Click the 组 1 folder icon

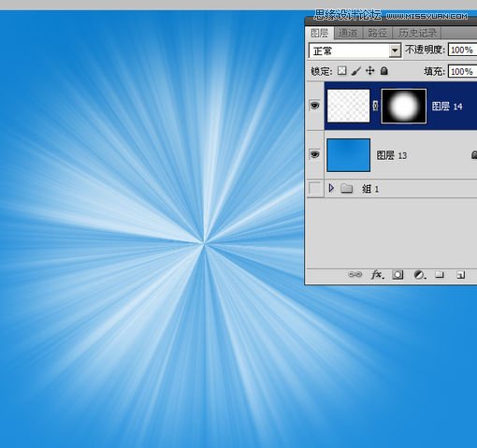click(346, 188)
